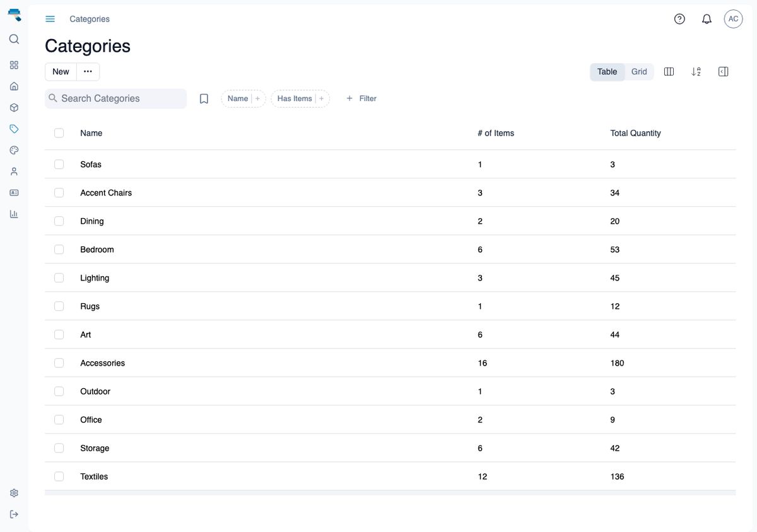Open the Art category row
The width and height of the screenshot is (757, 532).
click(x=390, y=335)
